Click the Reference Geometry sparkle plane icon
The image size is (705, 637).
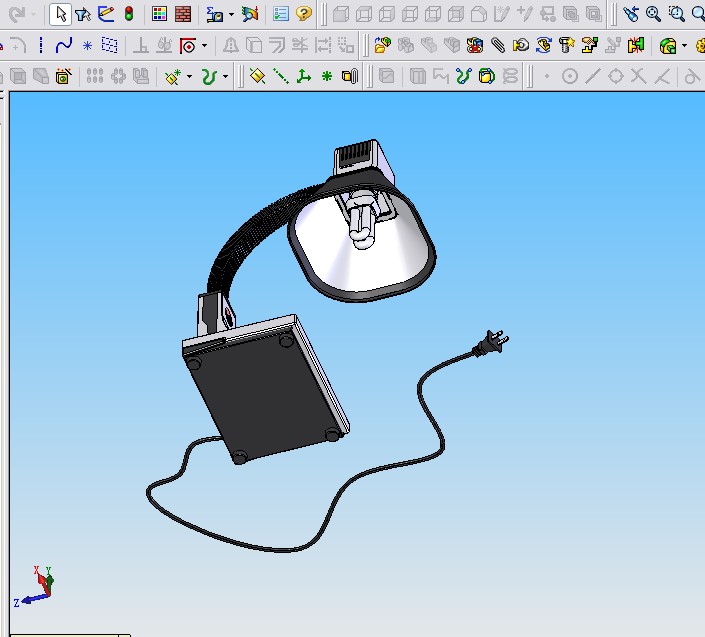tap(173, 76)
